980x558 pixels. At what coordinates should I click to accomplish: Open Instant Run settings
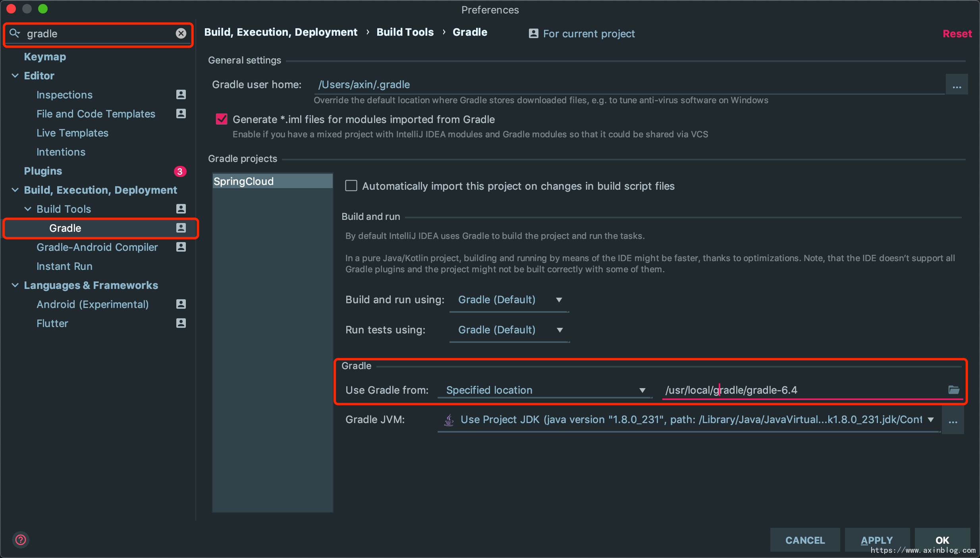(64, 266)
